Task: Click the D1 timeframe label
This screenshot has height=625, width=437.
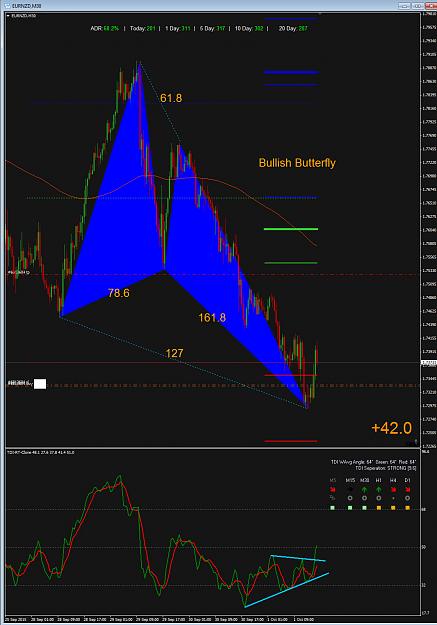Action: (x=407, y=480)
